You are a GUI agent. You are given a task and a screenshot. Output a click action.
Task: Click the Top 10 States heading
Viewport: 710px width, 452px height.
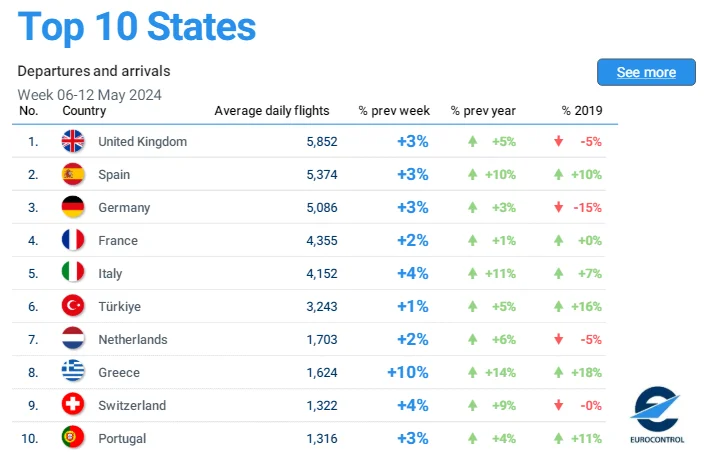(x=137, y=27)
